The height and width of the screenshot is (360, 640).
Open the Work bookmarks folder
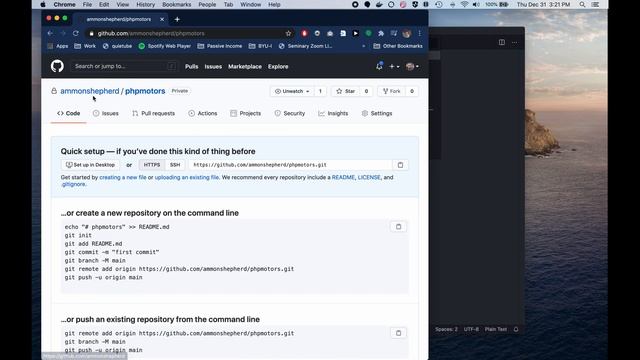click(x=85, y=46)
